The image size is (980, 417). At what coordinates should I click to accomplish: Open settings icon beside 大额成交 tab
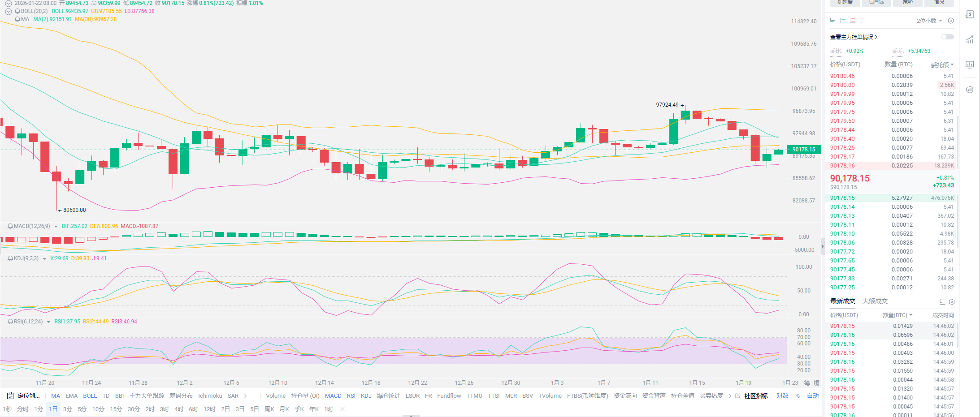pos(952,302)
